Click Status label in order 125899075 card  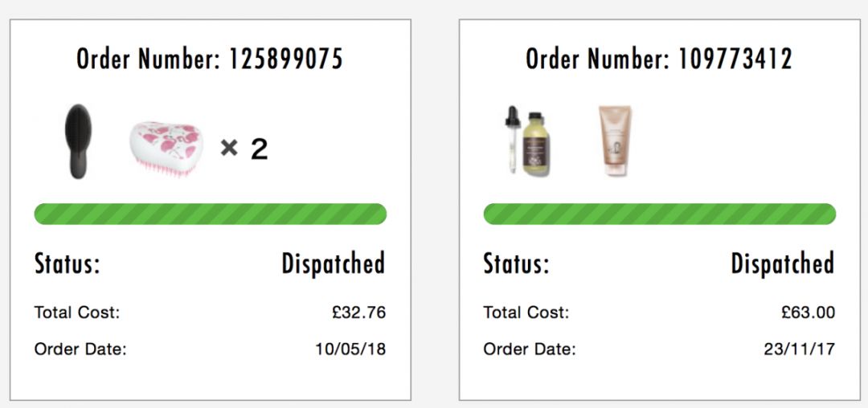68,263
